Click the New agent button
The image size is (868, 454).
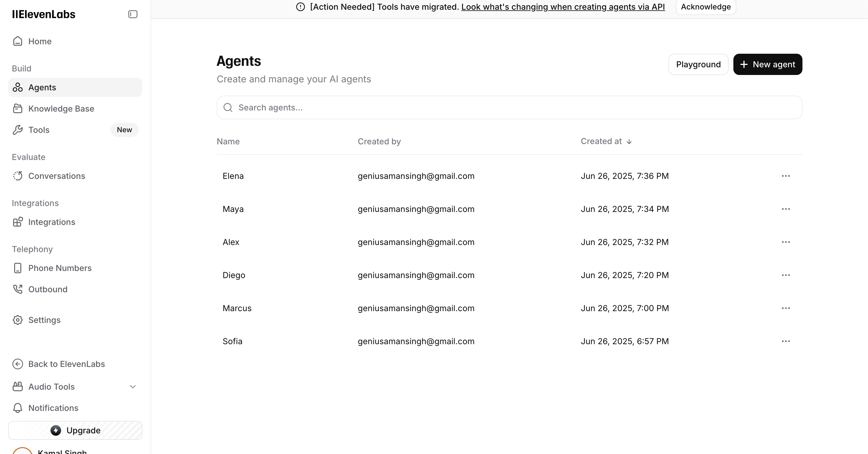click(767, 64)
